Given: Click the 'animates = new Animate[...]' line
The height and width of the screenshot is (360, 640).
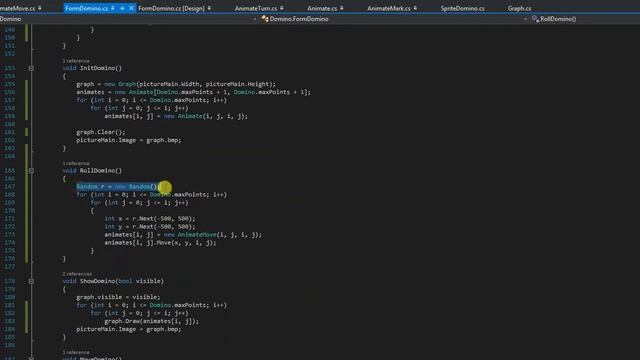Looking at the screenshot, I should [193, 92].
